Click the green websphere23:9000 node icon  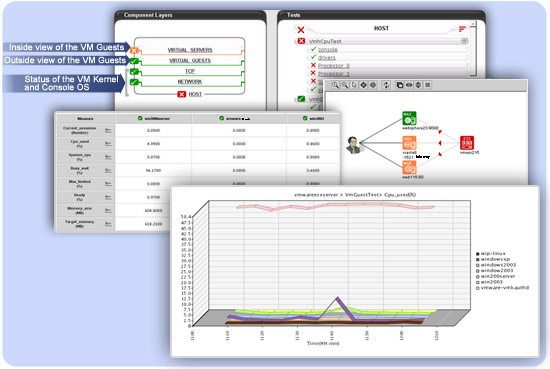[409, 118]
